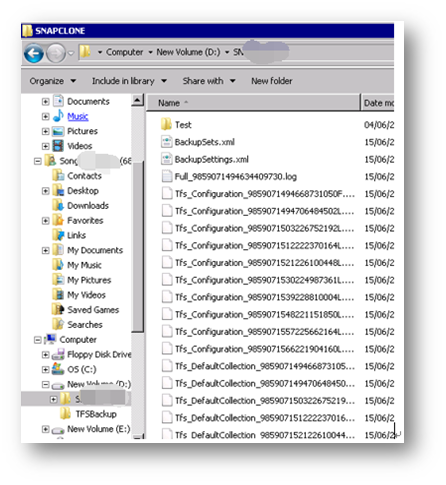The height and width of the screenshot is (485, 446).
Task: Click the Desktop folder icon in tree
Action: point(58,190)
